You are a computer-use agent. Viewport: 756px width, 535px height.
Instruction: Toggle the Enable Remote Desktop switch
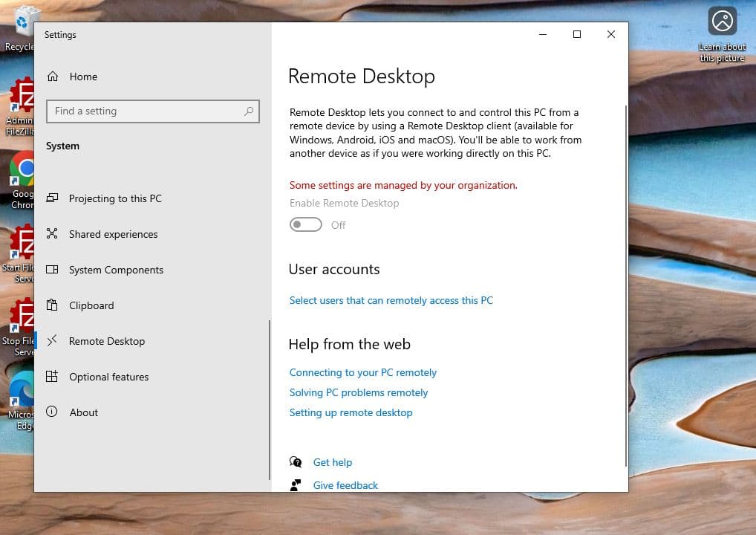pos(306,224)
